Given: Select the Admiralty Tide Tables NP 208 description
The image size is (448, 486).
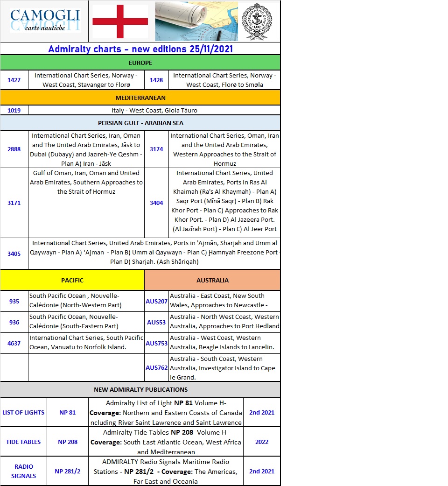Looking at the screenshot, I should point(166,442).
